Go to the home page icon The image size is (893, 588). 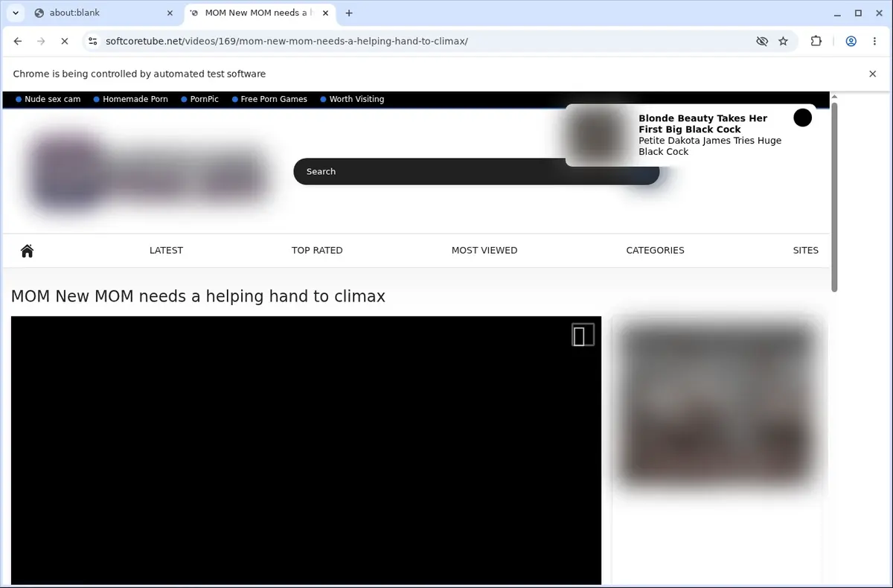[x=28, y=251]
